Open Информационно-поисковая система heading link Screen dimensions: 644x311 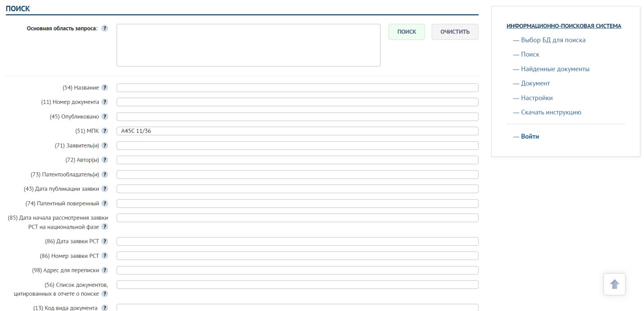pos(564,26)
